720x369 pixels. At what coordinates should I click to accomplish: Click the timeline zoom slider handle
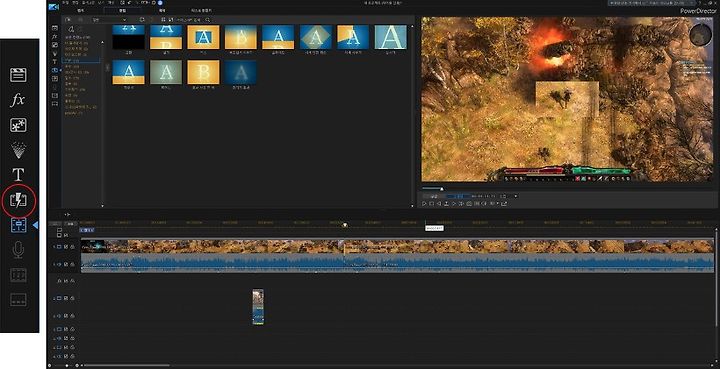tap(67, 366)
